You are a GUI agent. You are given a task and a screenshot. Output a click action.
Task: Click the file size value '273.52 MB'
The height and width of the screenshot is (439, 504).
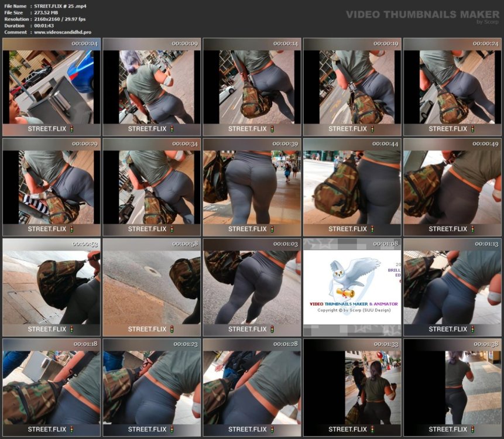pos(46,12)
